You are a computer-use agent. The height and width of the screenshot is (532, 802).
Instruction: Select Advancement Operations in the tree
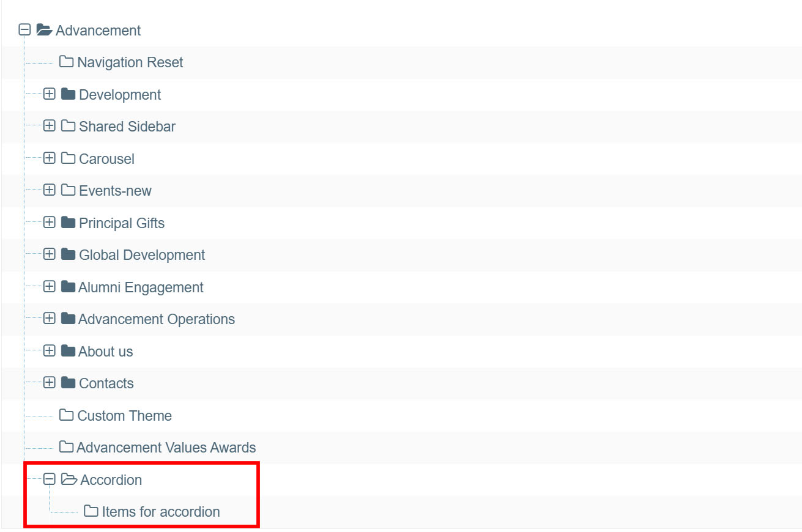click(156, 319)
